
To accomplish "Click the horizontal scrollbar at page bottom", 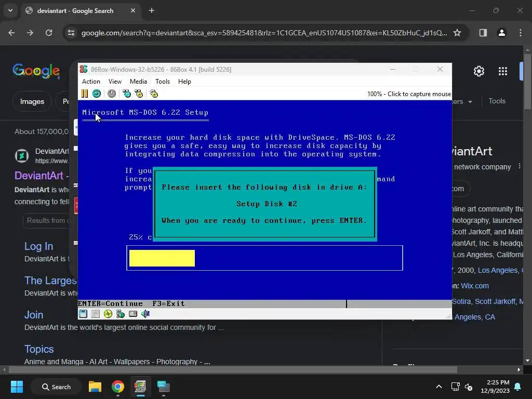I will [233, 369].
